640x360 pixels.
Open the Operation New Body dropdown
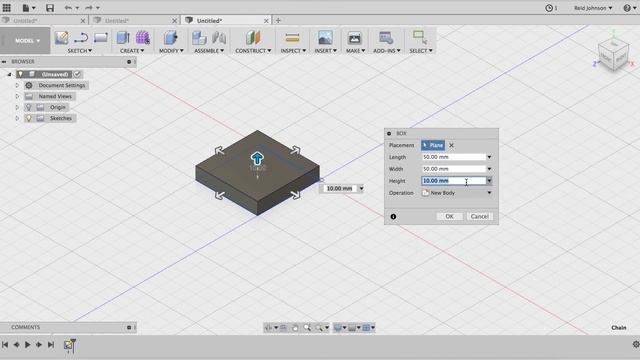pos(457,193)
